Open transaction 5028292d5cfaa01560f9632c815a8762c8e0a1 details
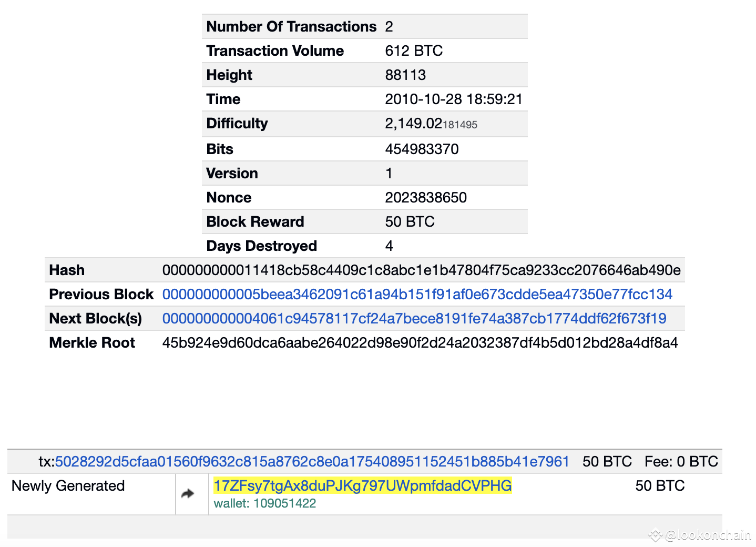 [314, 461]
